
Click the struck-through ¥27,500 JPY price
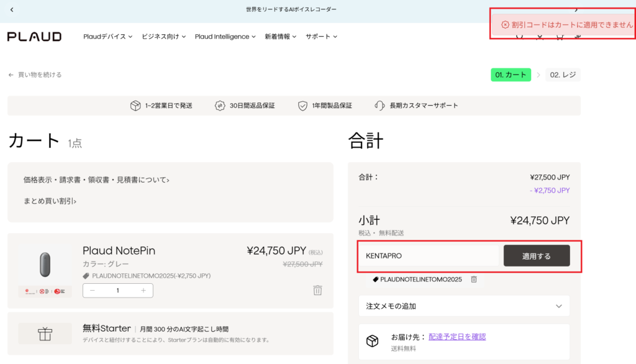[302, 264]
